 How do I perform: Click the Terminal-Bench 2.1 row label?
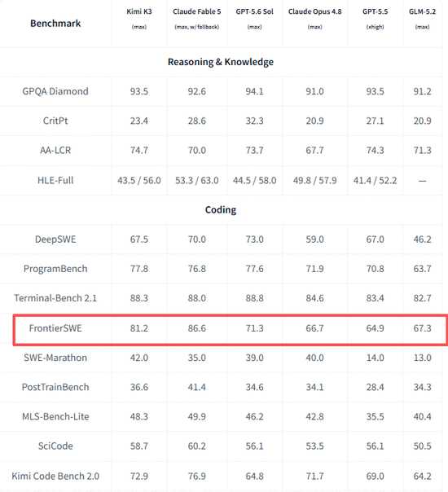coord(55,298)
